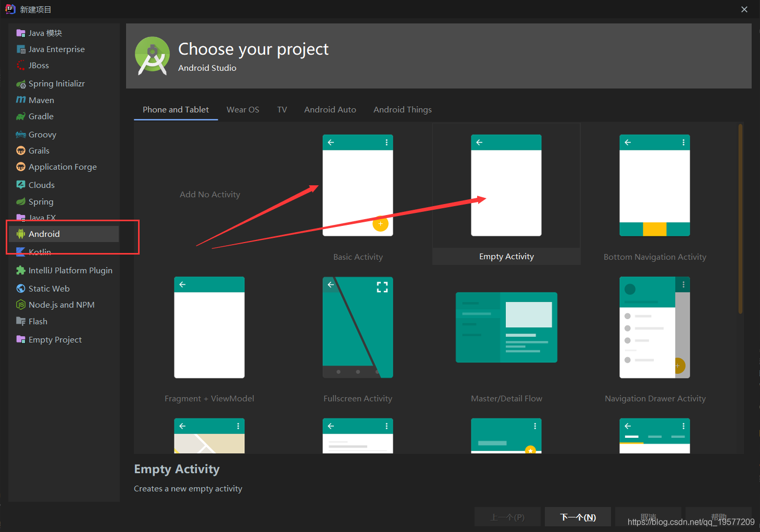Viewport: 760px width, 532px height.
Task: Click the Previous (上一个) button
Action: tap(507, 517)
